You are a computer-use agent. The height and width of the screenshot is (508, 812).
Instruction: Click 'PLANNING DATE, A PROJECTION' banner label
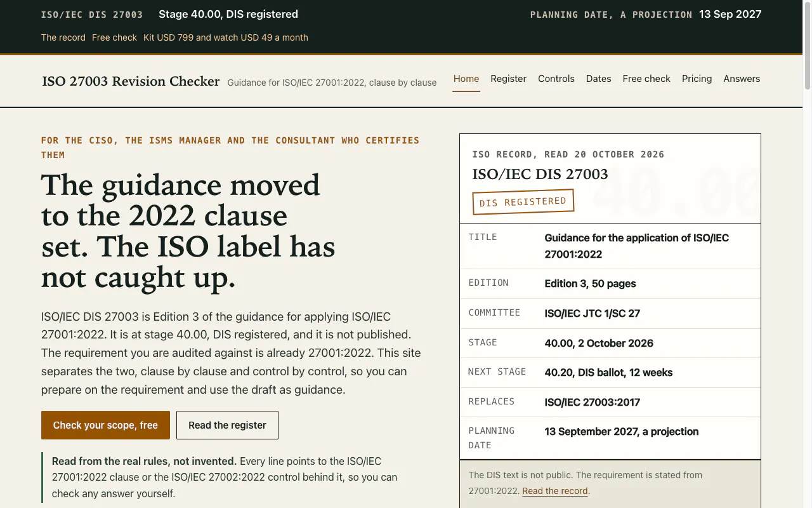point(611,15)
